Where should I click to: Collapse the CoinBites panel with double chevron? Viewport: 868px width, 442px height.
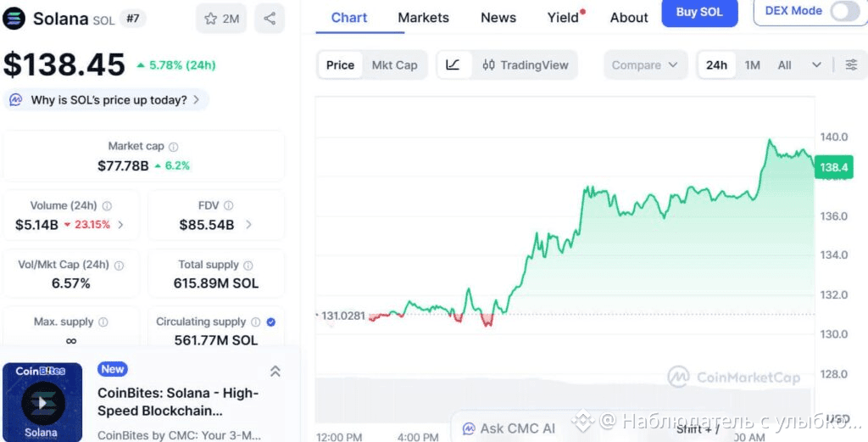[x=275, y=371]
